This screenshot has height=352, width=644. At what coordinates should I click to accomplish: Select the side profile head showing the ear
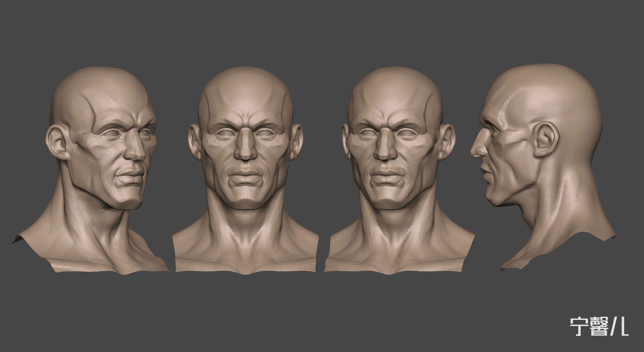tap(543, 167)
